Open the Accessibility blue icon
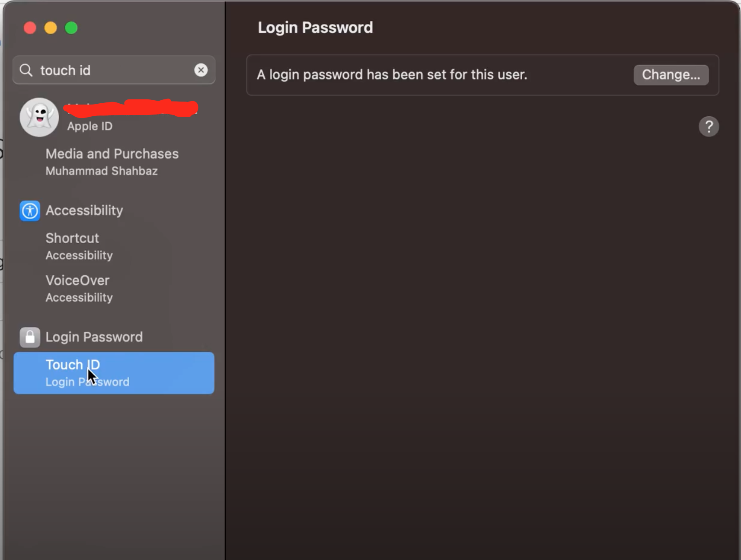This screenshot has height=560, width=741. point(30,211)
